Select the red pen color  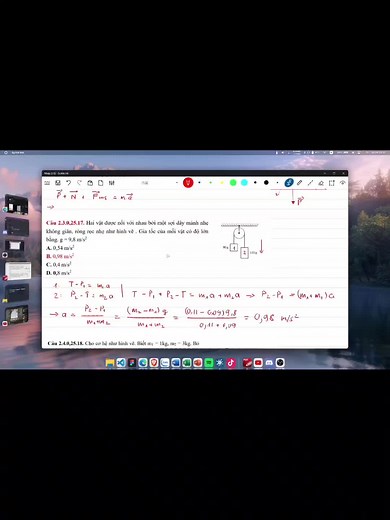pyautogui.click(x=188, y=183)
